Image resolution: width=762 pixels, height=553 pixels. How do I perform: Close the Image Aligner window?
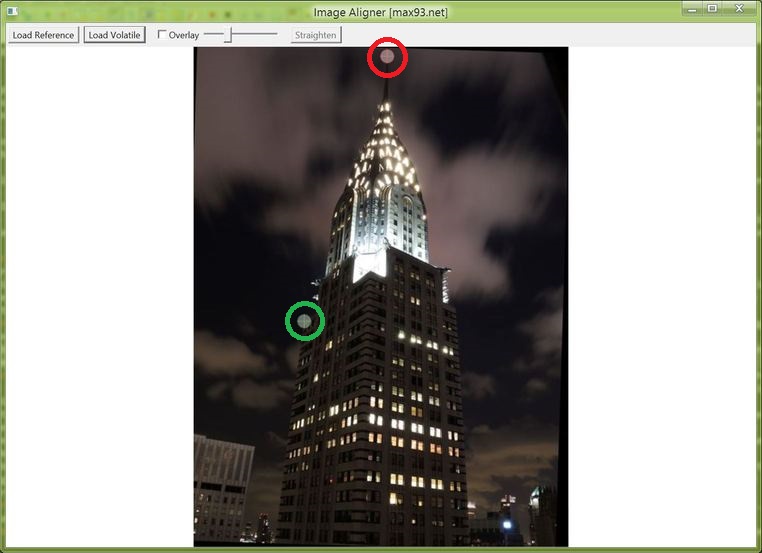[739, 8]
